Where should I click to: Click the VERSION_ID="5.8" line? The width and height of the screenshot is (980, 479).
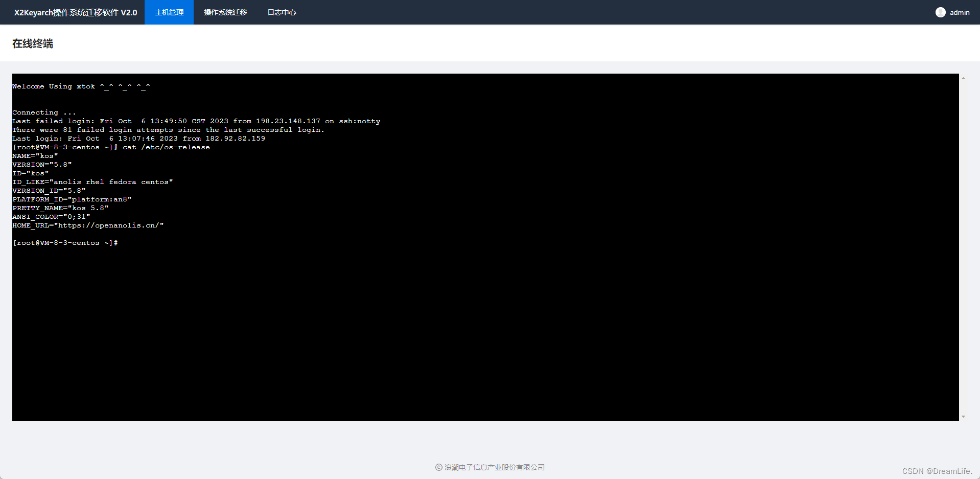pyautogui.click(x=49, y=191)
